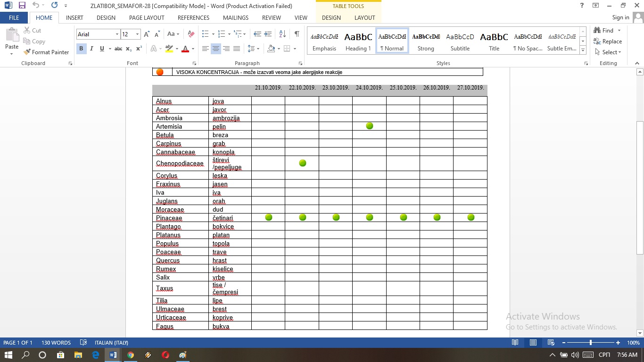Viewport: 644px width, 362px height.
Task: Click the Save icon in title bar
Action: (x=22, y=6)
